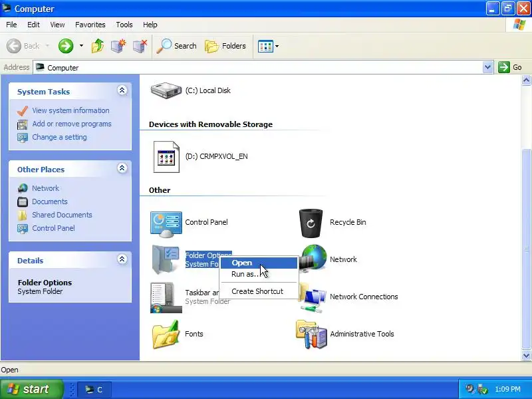Select the (D:) CRMPXVOL_EN disc icon

pos(166,157)
